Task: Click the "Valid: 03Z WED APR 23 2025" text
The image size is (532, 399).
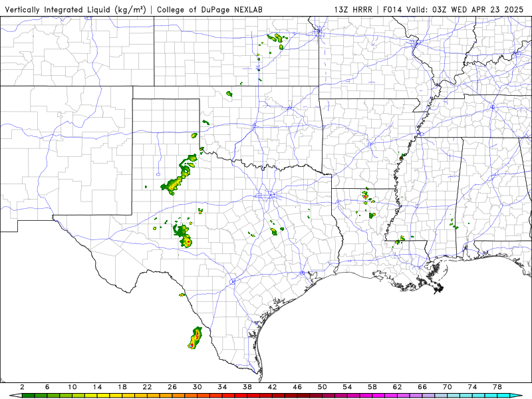Action: 465,9
